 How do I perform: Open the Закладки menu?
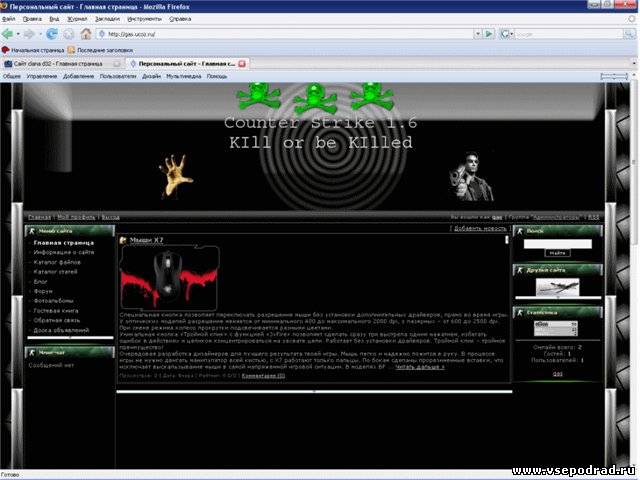pos(107,19)
